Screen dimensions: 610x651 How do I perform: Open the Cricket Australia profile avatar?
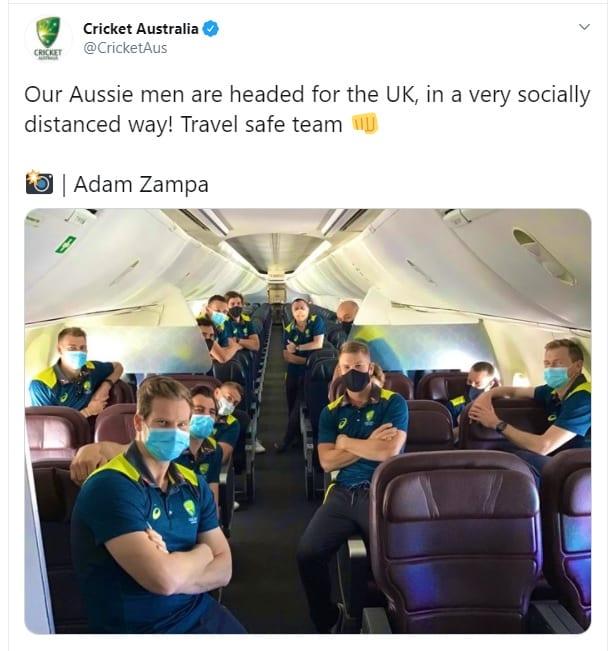click(x=48, y=38)
